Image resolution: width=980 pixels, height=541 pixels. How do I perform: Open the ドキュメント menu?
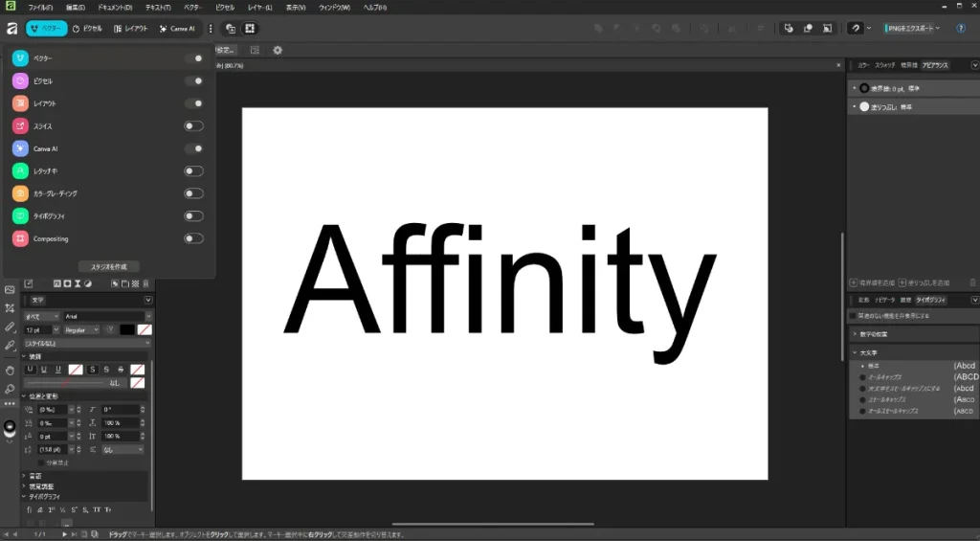[x=115, y=8]
